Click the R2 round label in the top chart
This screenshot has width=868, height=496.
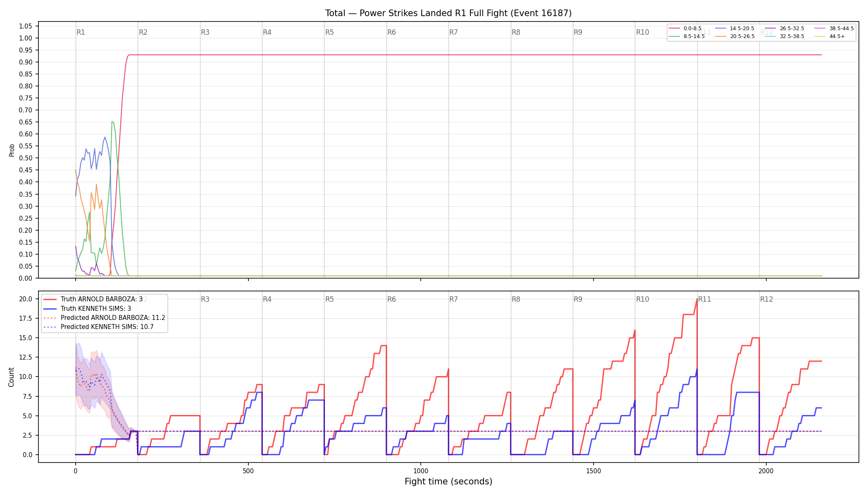click(143, 32)
